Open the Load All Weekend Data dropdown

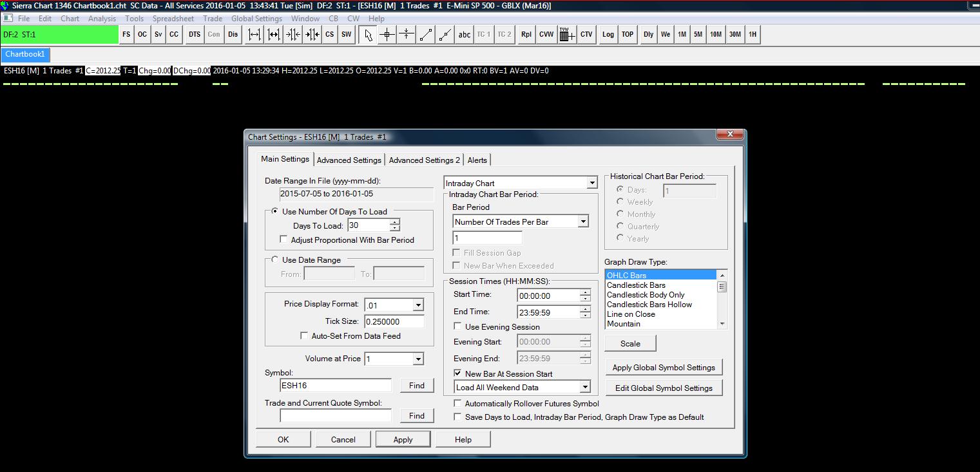584,387
